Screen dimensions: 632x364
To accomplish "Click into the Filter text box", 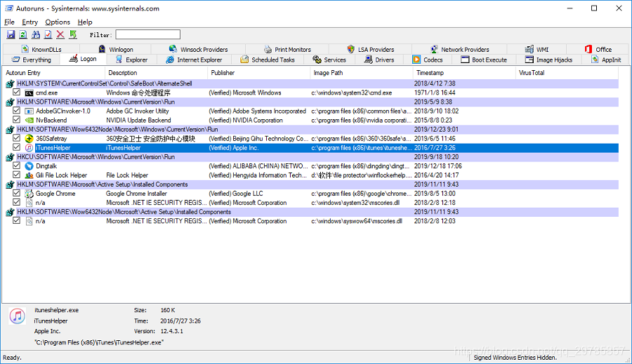I will pos(148,34).
